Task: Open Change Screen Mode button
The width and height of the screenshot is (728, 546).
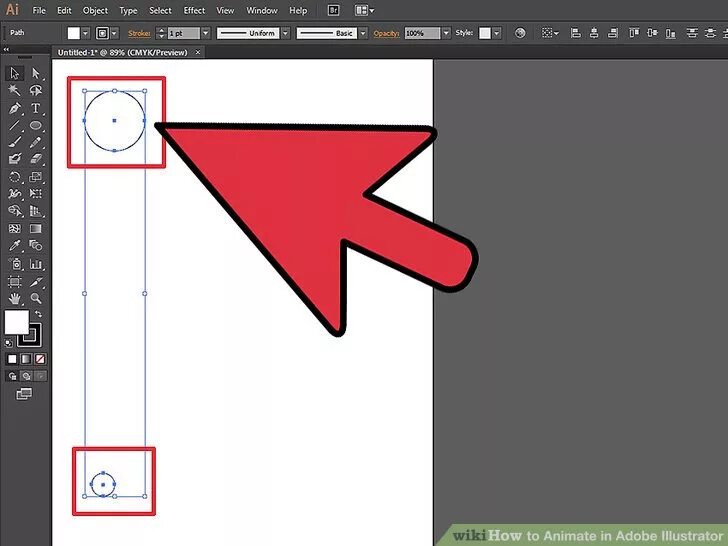Action: (x=24, y=394)
